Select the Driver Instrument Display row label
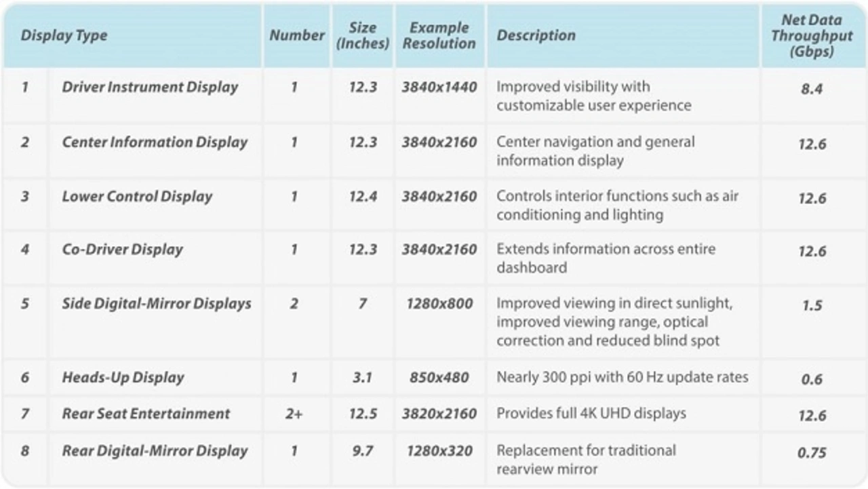The height and width of the screenshot is (489, 868). (150, 87)
